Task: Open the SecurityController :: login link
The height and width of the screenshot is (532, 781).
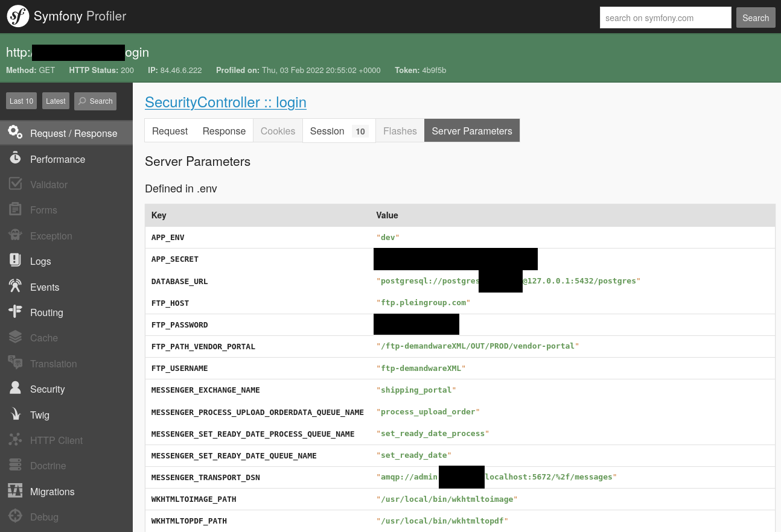Action: coord(225,103)
